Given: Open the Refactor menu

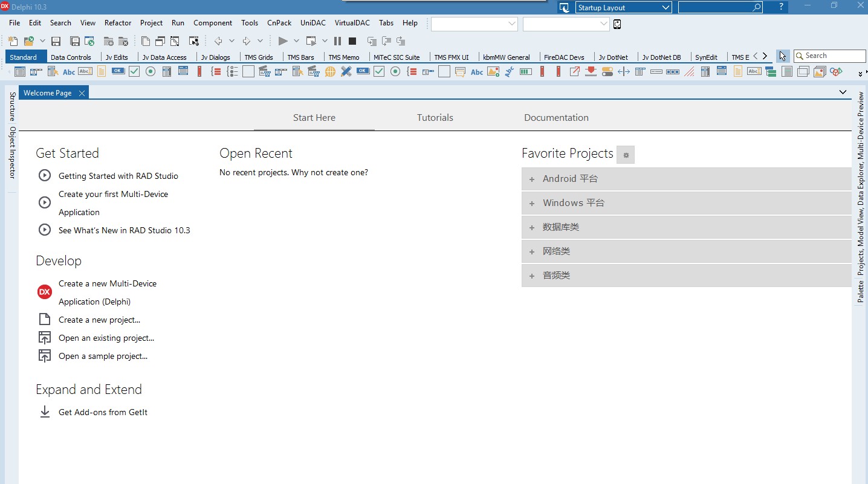Looking at the screenshot, I should (118, 23).
